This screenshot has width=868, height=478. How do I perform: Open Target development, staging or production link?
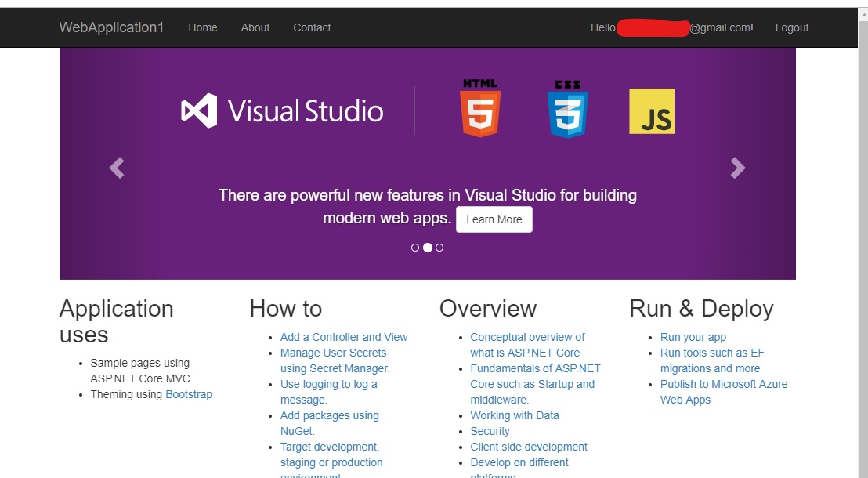(x=331, y=458)
